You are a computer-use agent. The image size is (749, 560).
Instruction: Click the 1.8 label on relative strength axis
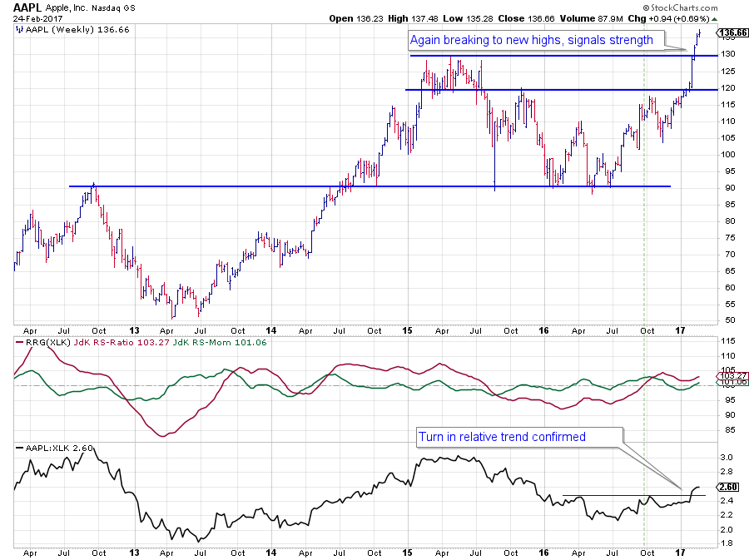(x=727, y=543)
